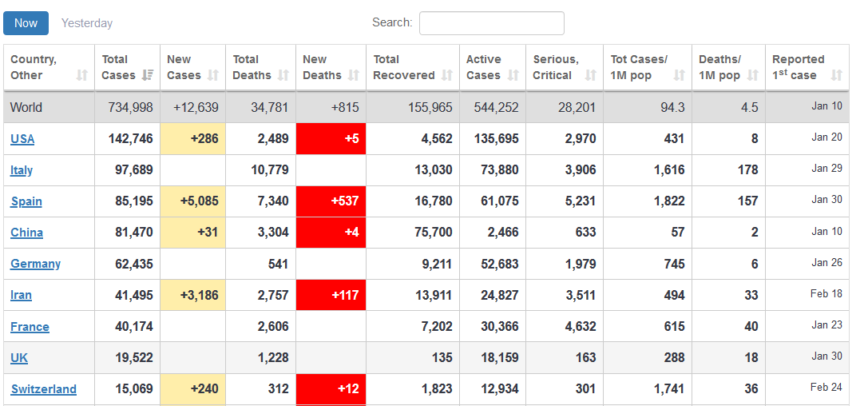Sort by Reported 1st case arrows
868x406 pixels.
(836, 75)
